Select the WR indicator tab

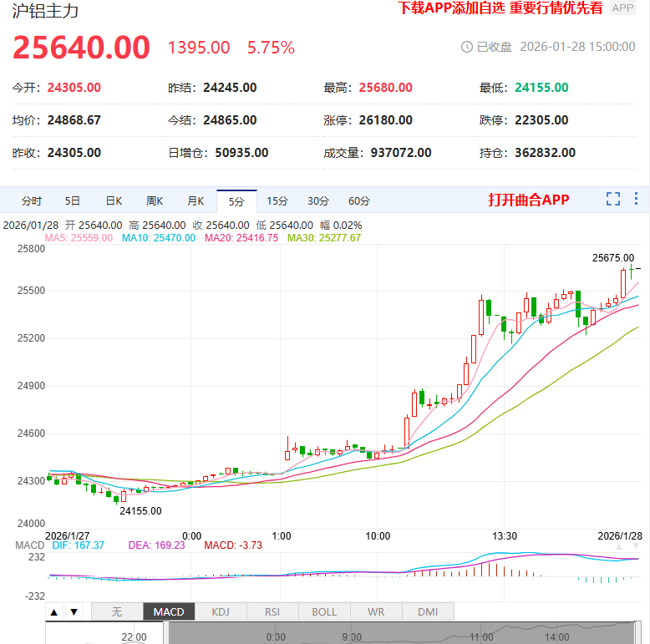[x=376, y=611]
